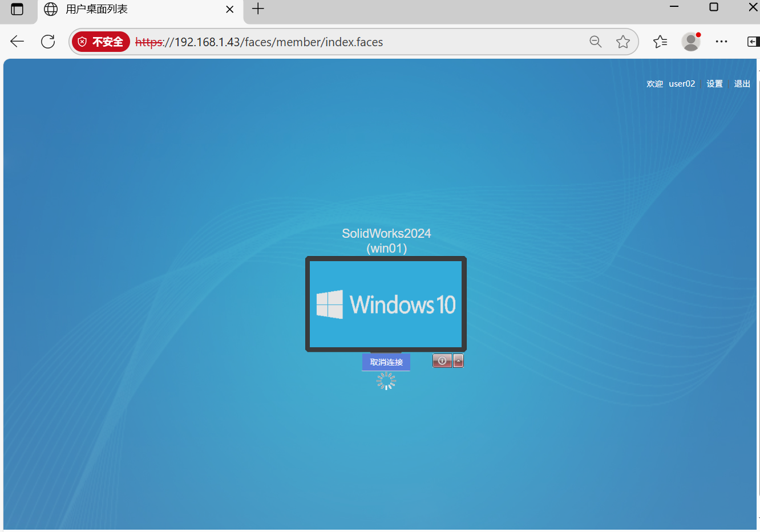The height and width of the screenshot is (532, 760).
Task: View the 不安全 site security warning badge
Action: click(101, 42)
